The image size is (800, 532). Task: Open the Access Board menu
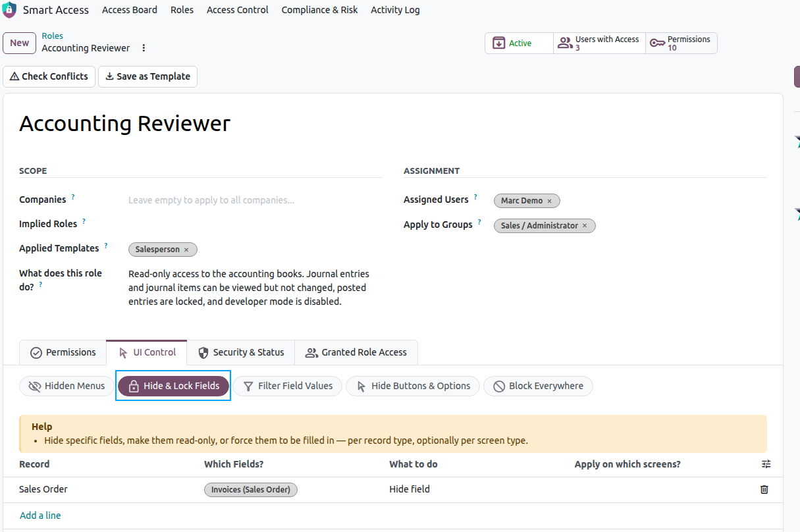130,10
